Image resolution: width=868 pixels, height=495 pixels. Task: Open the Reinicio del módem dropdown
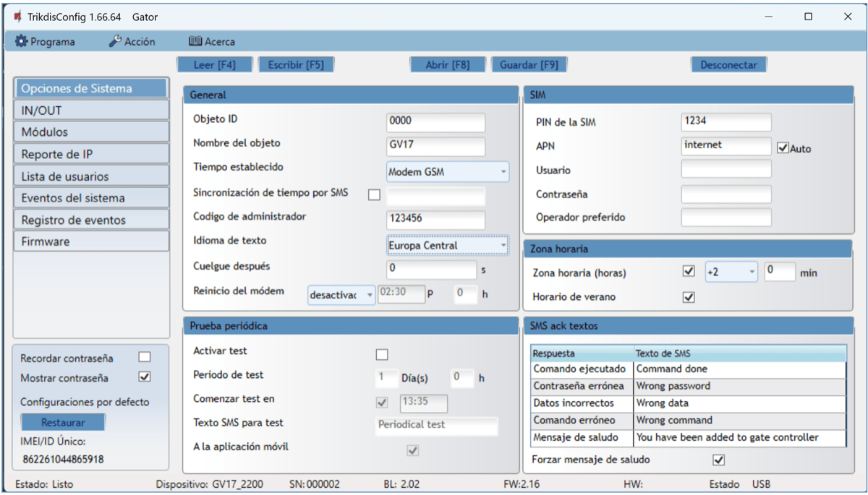click(x=341, y=295)
